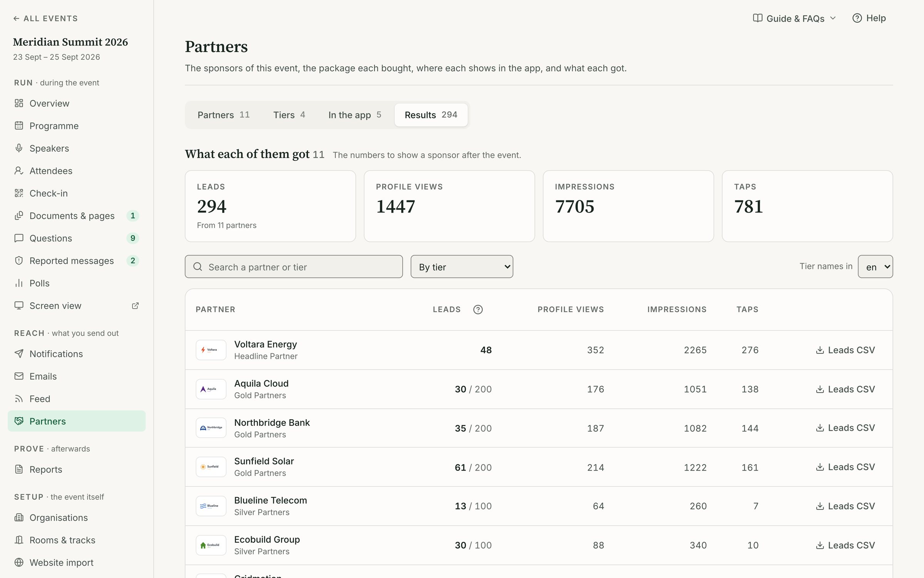Focus the partner or tier search field
The height and width of the screenshot is (578, 924).
click(x=294, y=267)
